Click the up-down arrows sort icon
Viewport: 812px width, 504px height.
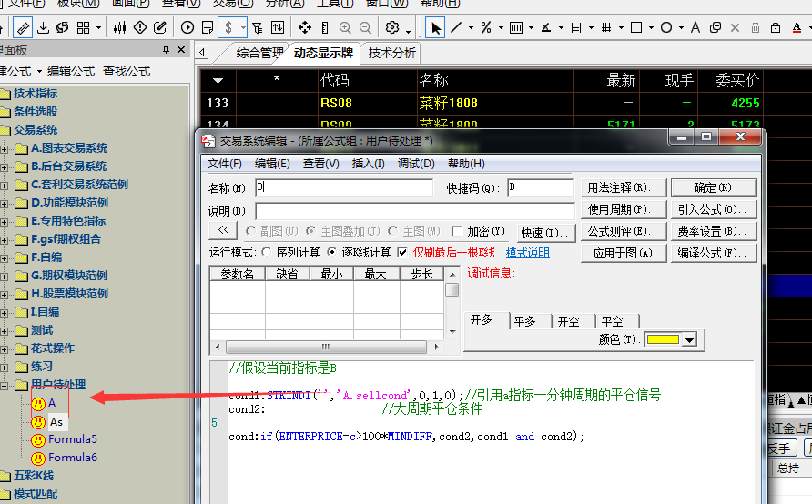(x=277, y=27)
